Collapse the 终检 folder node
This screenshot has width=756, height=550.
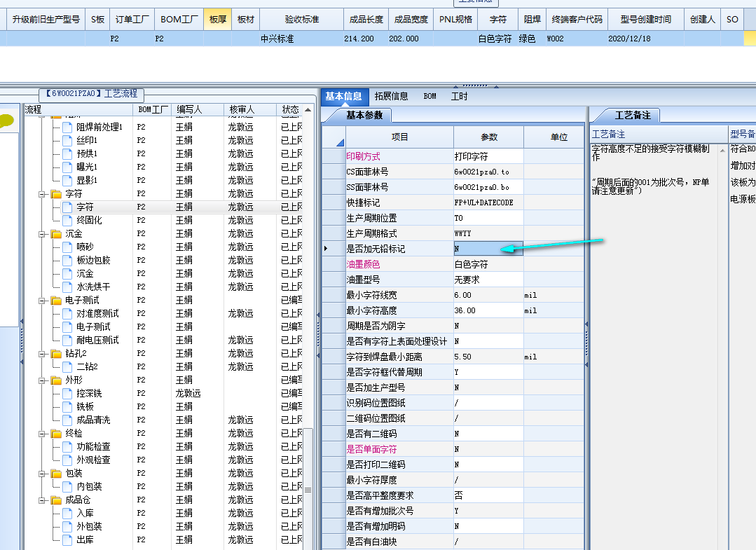(42, 434)
